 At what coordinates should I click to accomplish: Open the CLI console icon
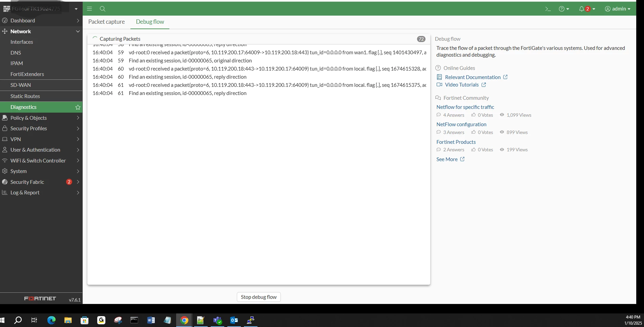coord(548,9)
